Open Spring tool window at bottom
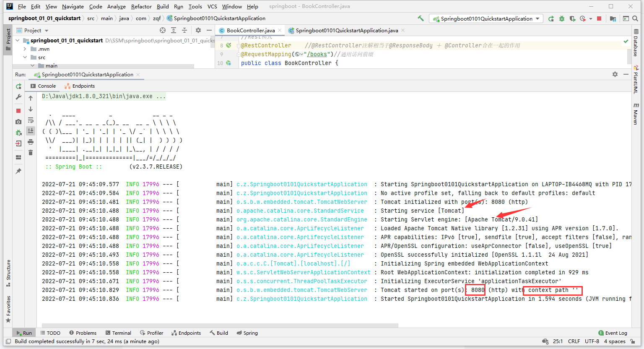The height and width of the screenshot is (349, 644). pyautogui.click(x=247, y=333)
